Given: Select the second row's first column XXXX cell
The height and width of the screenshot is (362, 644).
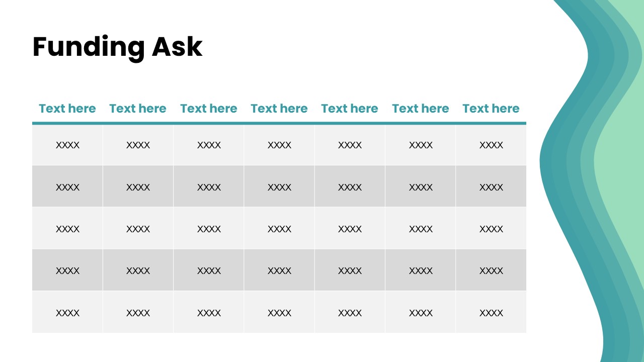Looking at the screenshot, I should click(67, 187).
